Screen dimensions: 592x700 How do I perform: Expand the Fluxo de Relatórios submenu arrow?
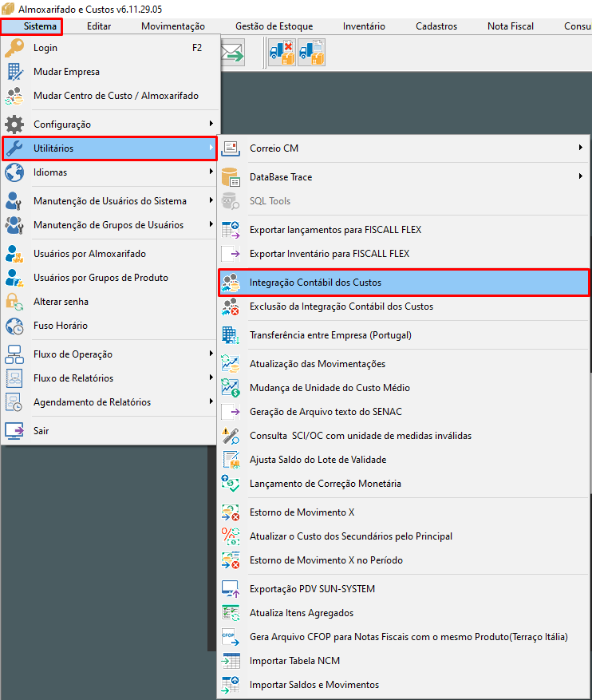pos(211,378)
